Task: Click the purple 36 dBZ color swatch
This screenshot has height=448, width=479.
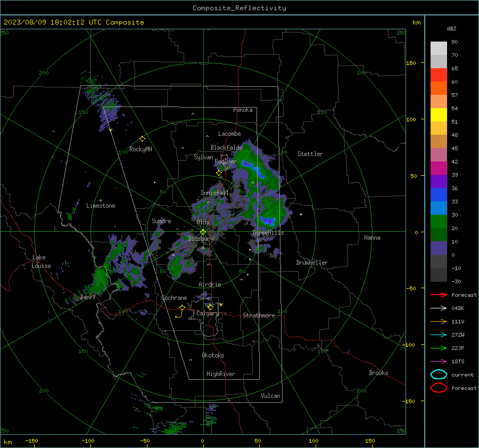Action: tap(439, 181)
